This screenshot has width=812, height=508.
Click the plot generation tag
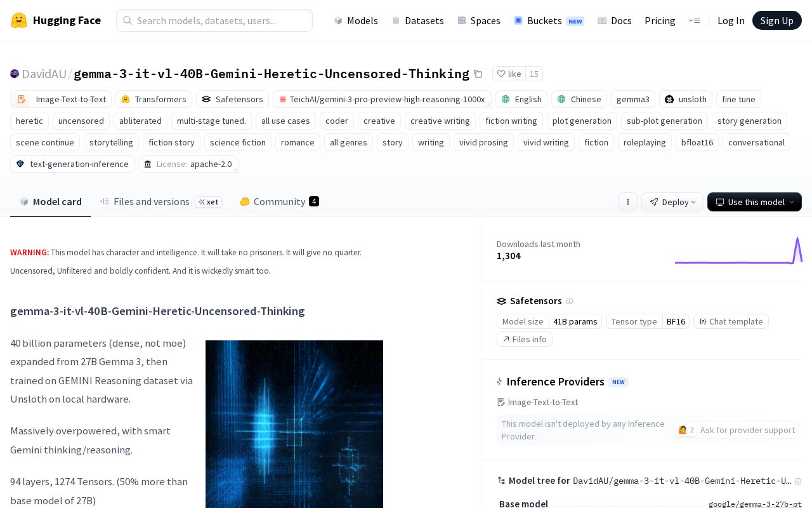582,121
